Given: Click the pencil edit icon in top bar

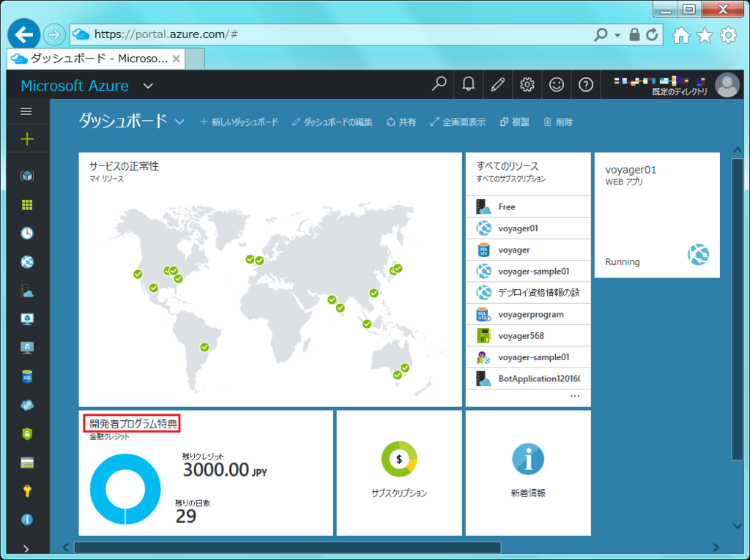Looking at the screenshot, I should [497, 85].
